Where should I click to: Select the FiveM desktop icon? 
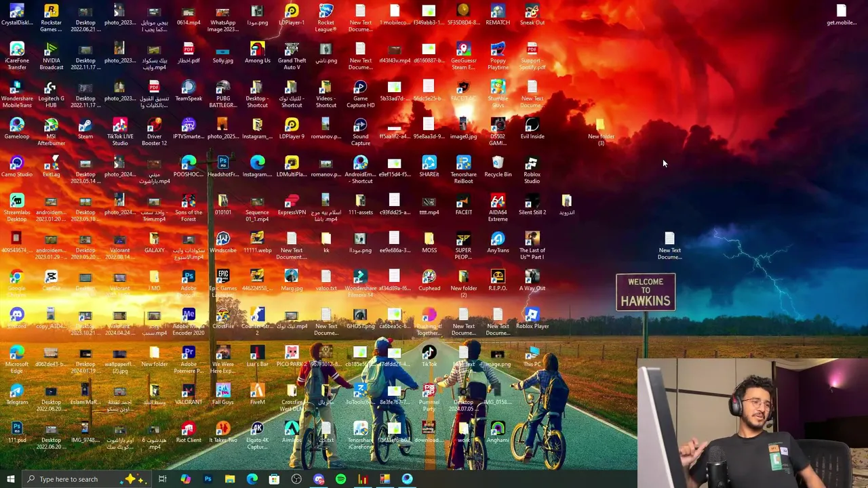click(257, 394)
